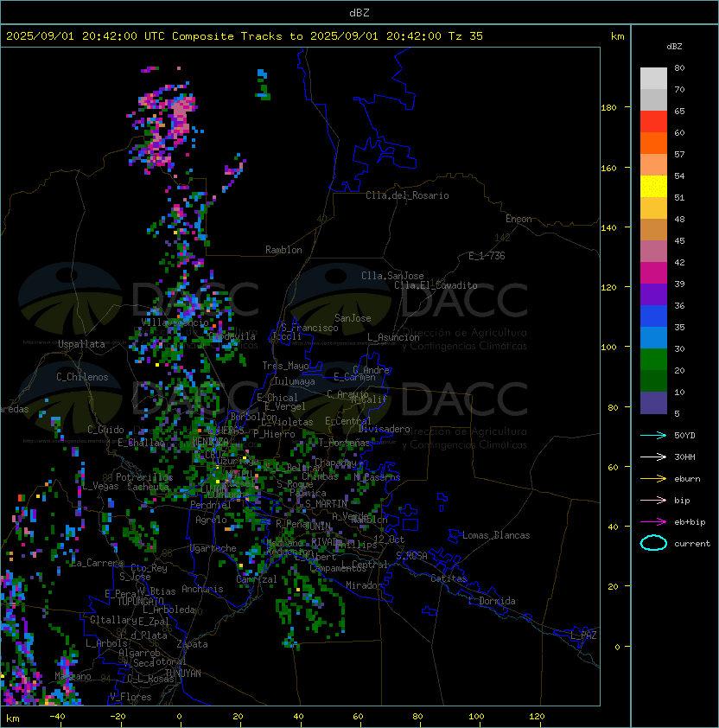Viewport: 719px width, 728px height.
Task: Click the La_Carrera label
Action: tap(98, 563)
